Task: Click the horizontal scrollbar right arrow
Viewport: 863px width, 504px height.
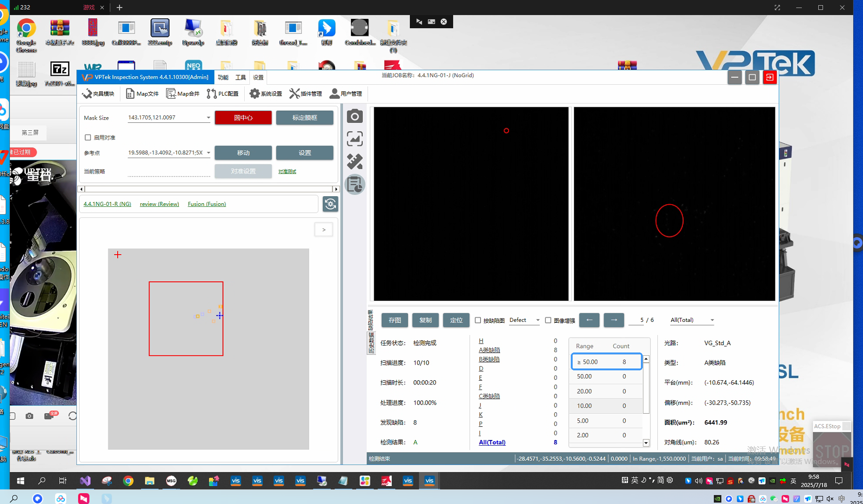Action: pos(336,189)
